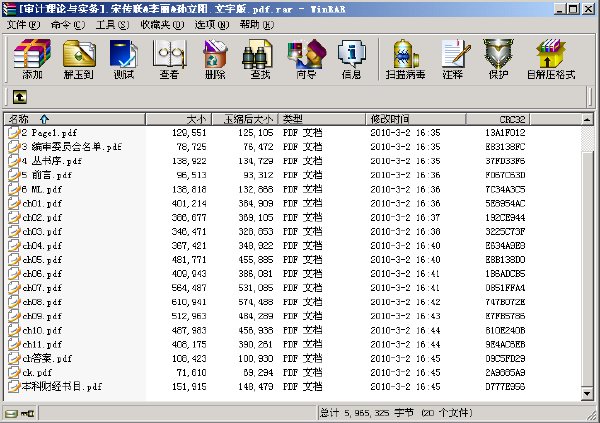Select file ch07.pdf

tap(42, 288)
